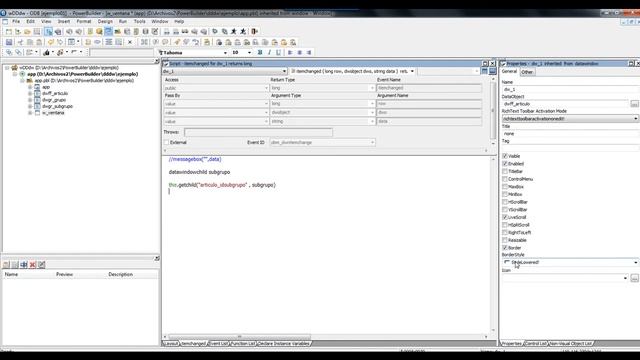640x360 pixels.
Task: Toggle the Enabled checkbox
Action: coord(505,164)
